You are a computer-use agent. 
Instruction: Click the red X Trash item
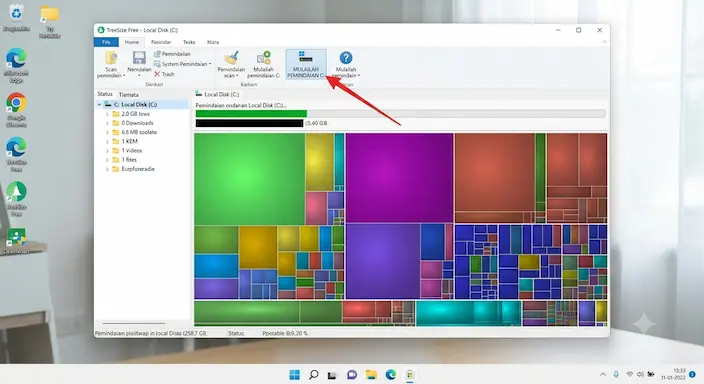click(164, 74)
